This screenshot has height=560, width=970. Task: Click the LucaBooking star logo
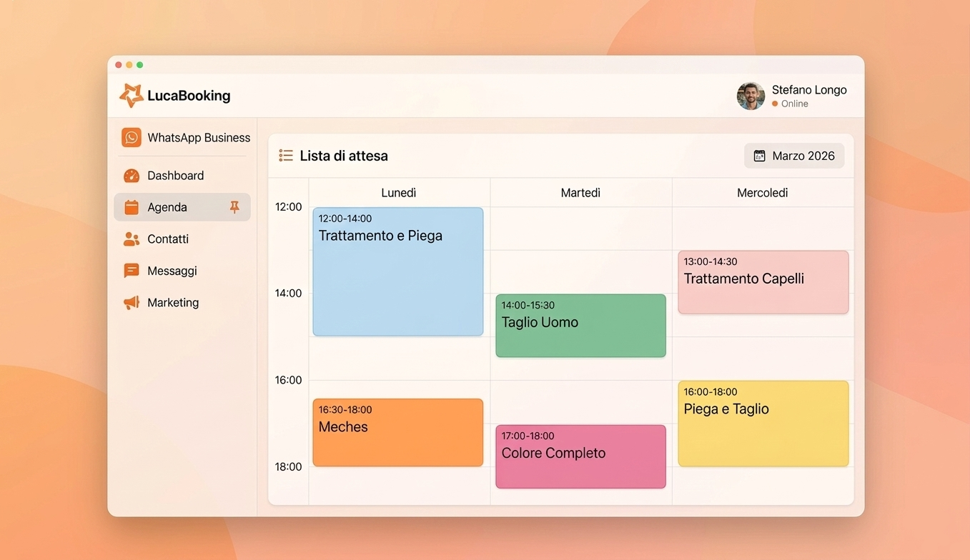pyautogui.click(x=132, y=95)
